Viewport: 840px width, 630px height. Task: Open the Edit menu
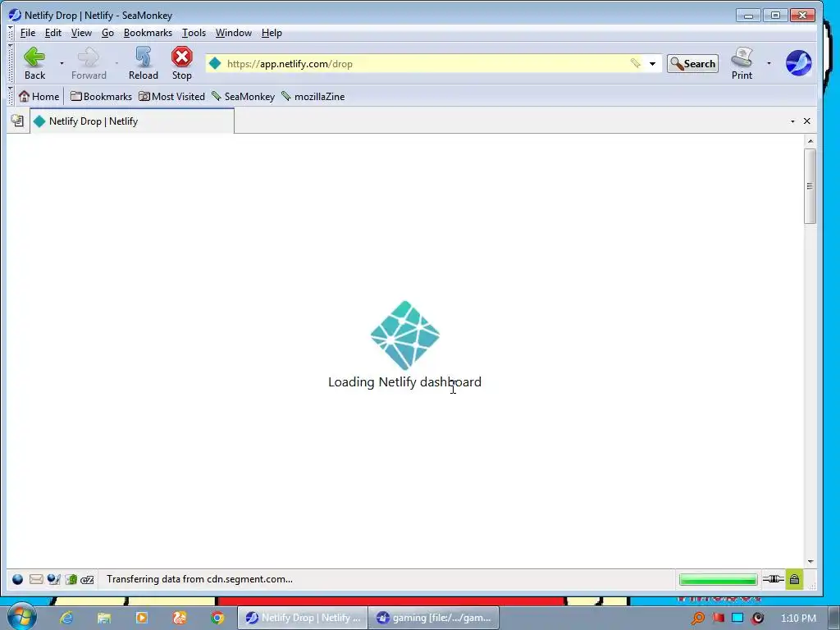[53, 33]
